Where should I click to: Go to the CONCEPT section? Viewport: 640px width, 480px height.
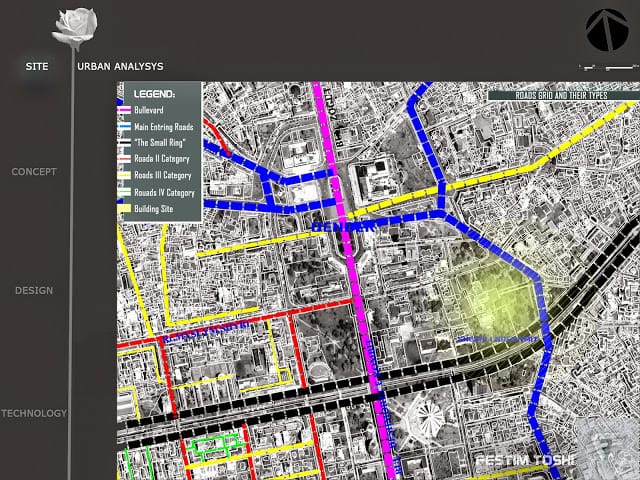(34, 172)
